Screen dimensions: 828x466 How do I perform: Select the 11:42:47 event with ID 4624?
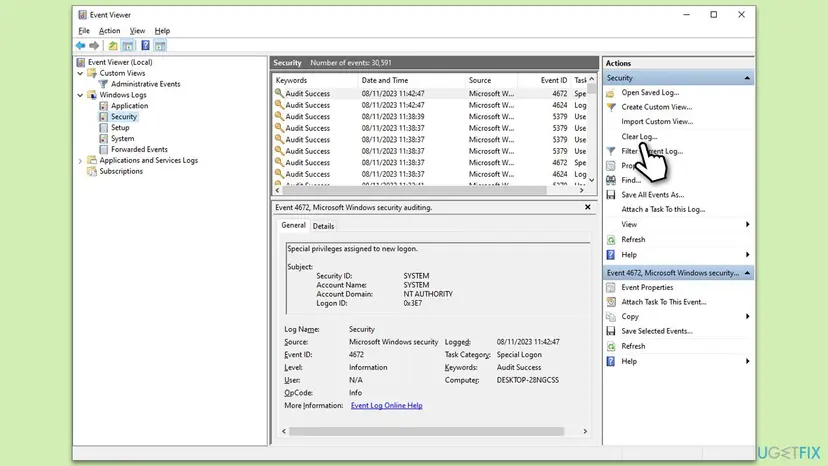[431, 105]
